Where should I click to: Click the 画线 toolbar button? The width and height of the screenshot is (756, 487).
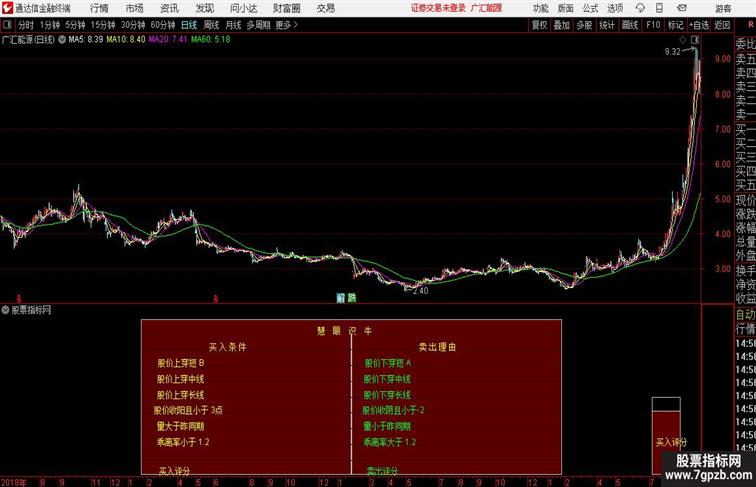[630, 25]
